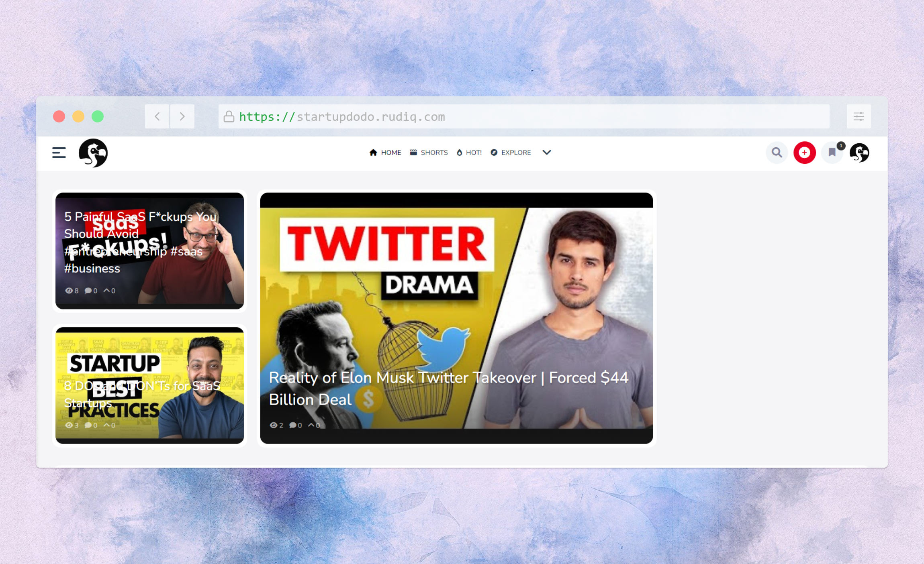Open the 5 Painful SaaS F*ckups video
924x564 pixels.
149,250
